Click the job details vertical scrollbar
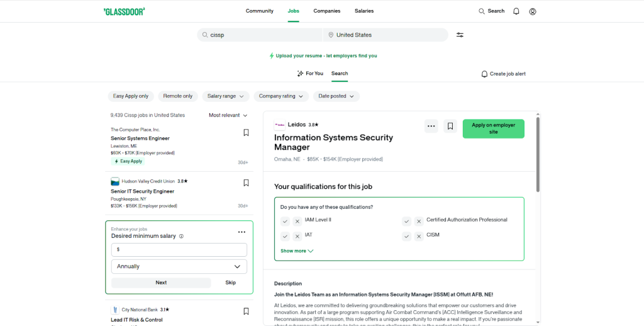Image resolution: width=644 pixels, height=326 pixels. [x=538, y=154]
